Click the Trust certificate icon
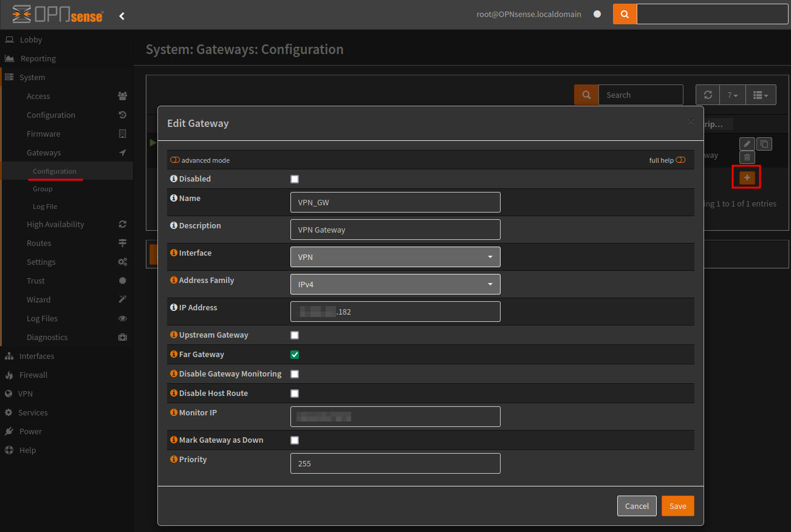 point(122,281)
